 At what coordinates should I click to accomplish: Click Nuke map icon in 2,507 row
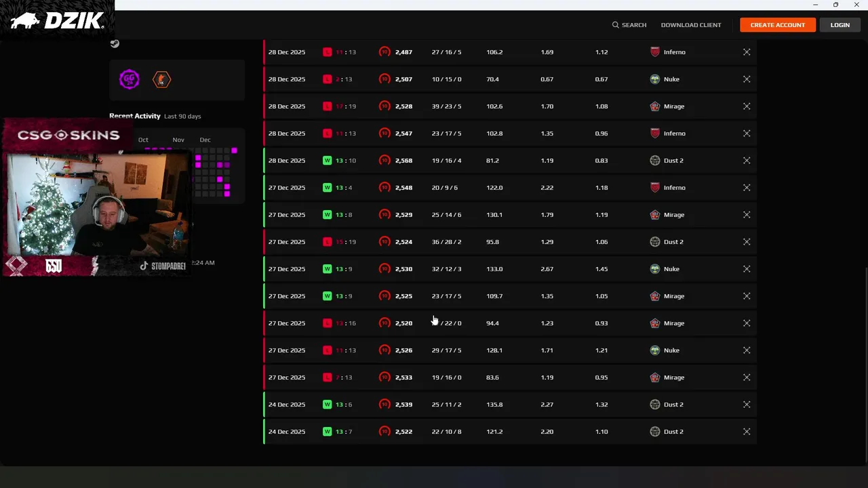pos(655,79)
